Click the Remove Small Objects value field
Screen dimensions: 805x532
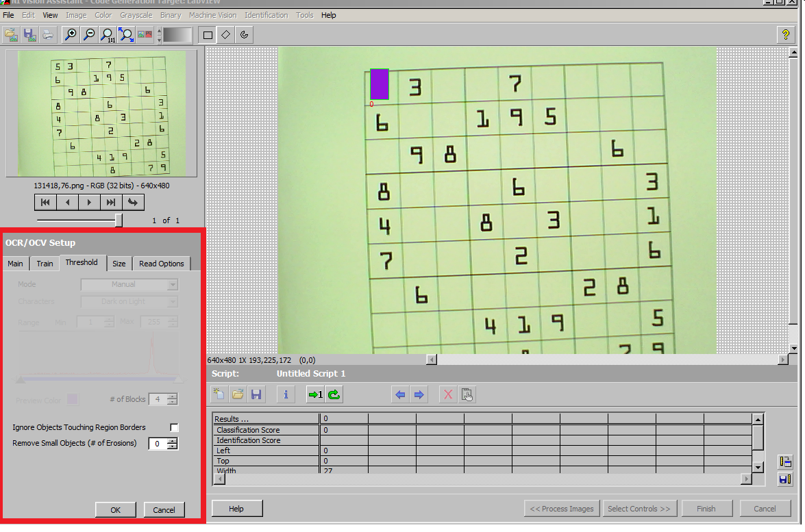point(158,444)
